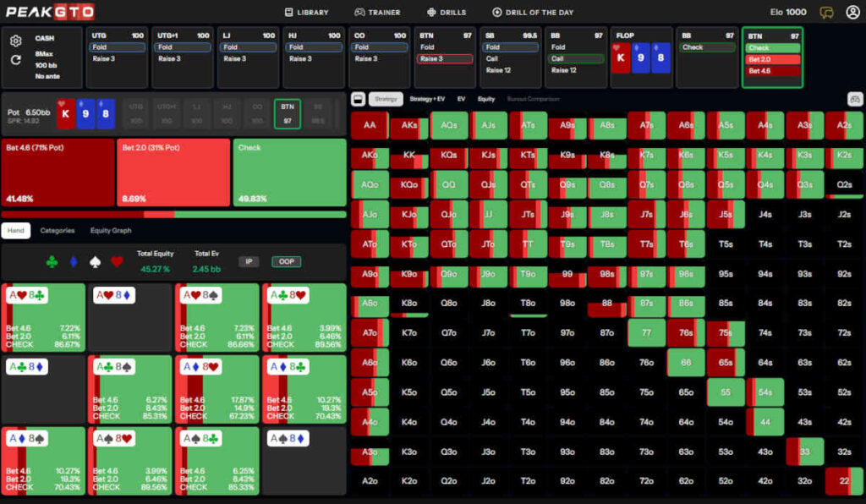The width and height of the screenshot is (866, 504).
Task: Click the gamepad icon above hand matrix
Action: pyautogui.click(x=854, y=99)
